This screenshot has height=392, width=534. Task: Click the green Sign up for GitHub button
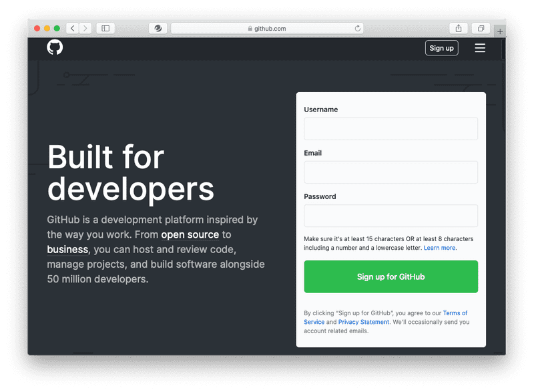390,276
